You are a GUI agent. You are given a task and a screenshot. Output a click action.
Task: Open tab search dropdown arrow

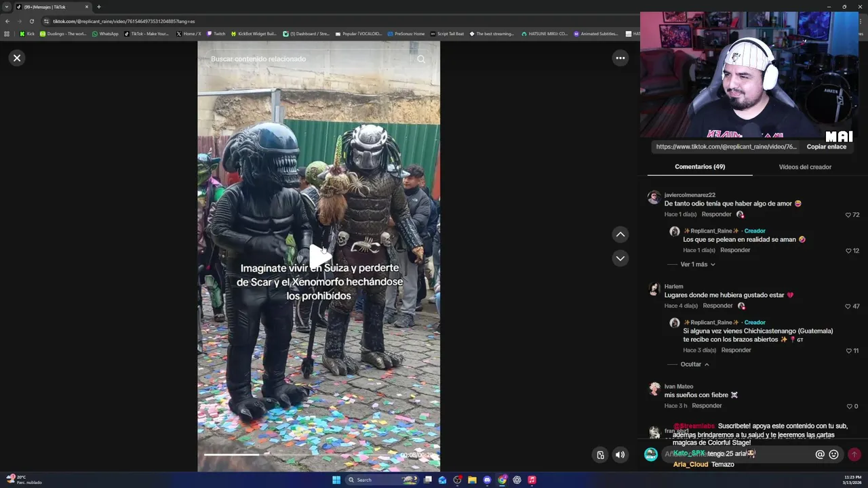7,7
